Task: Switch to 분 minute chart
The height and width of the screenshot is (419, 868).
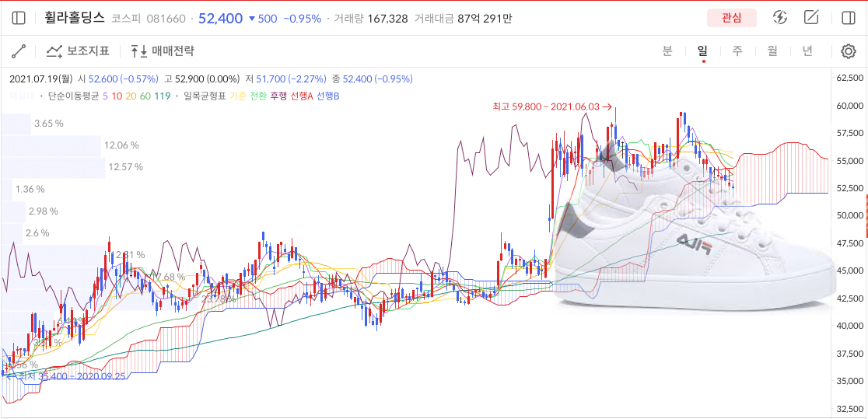Action: [667, 51]
